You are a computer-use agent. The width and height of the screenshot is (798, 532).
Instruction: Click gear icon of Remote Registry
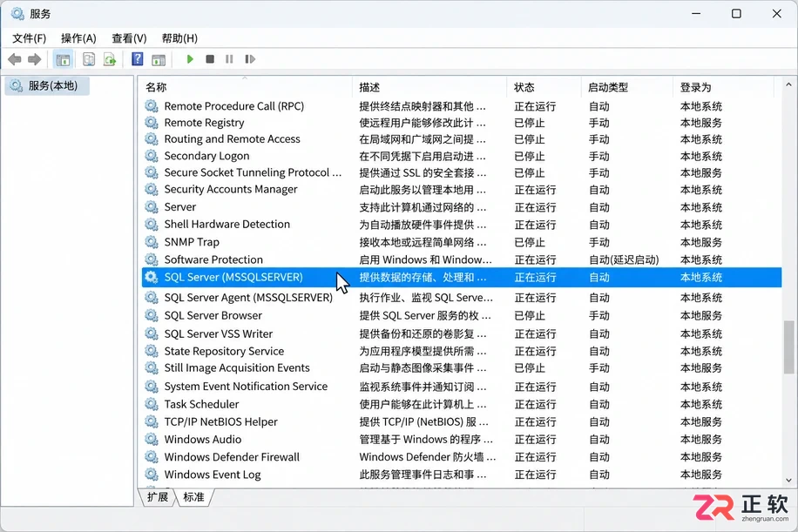pyautogui.click(x=152, y=123)
